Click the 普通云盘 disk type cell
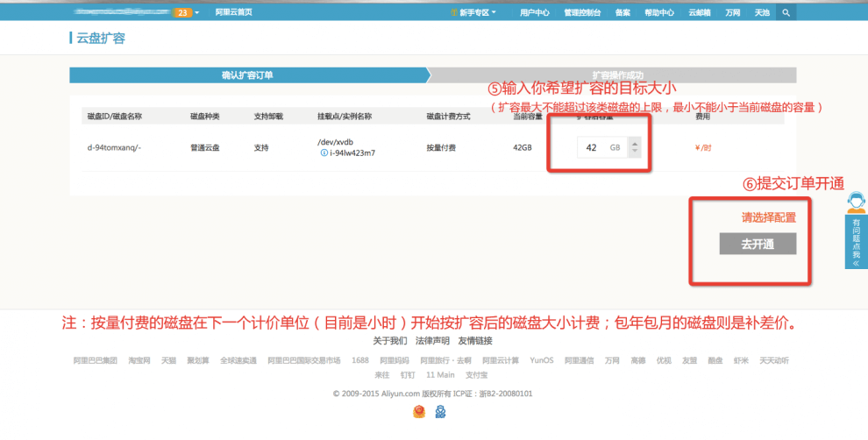This screenshot has height=440, width=868. [x=205, y=148]
